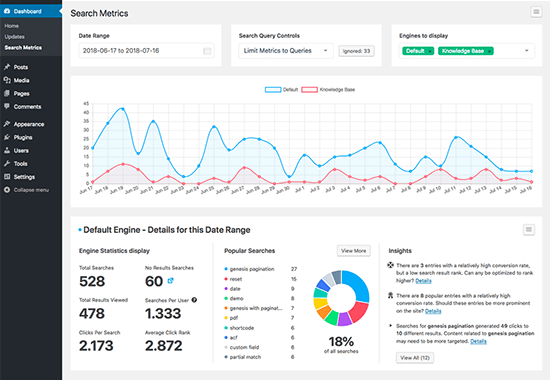
Task: Select the 'date' popular search row
Action: (x=260, y=289)
